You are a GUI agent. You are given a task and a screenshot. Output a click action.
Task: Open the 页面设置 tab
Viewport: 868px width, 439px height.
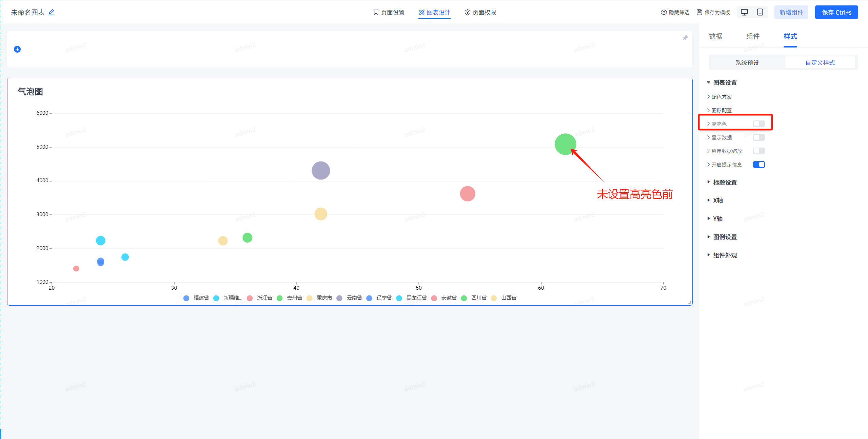pos(389,12)
